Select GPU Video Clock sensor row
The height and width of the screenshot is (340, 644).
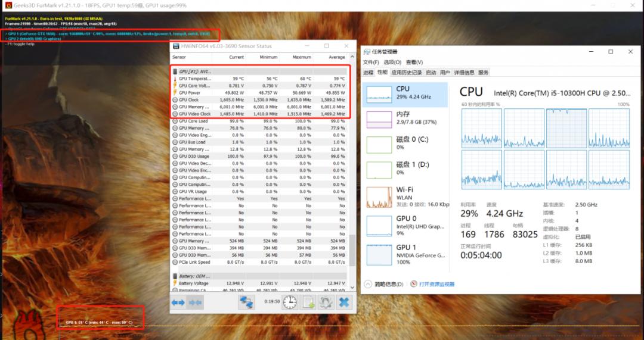tap(259, 114)
